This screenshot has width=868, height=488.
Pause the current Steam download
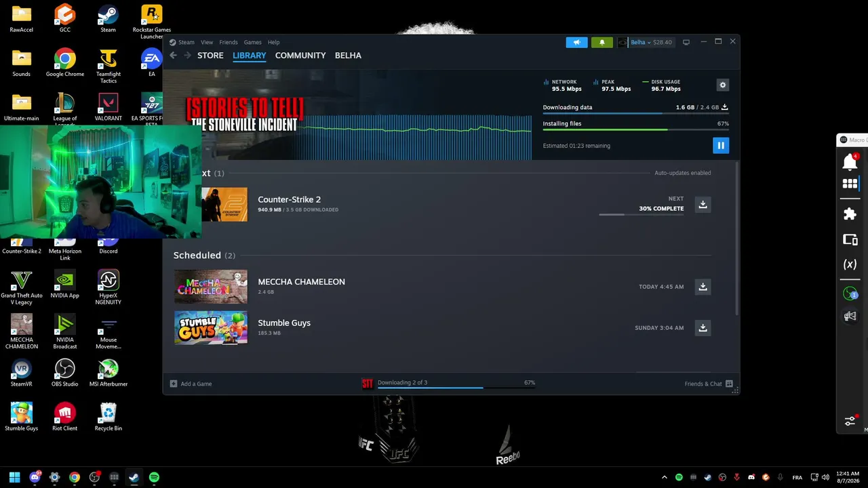[721, 145]
